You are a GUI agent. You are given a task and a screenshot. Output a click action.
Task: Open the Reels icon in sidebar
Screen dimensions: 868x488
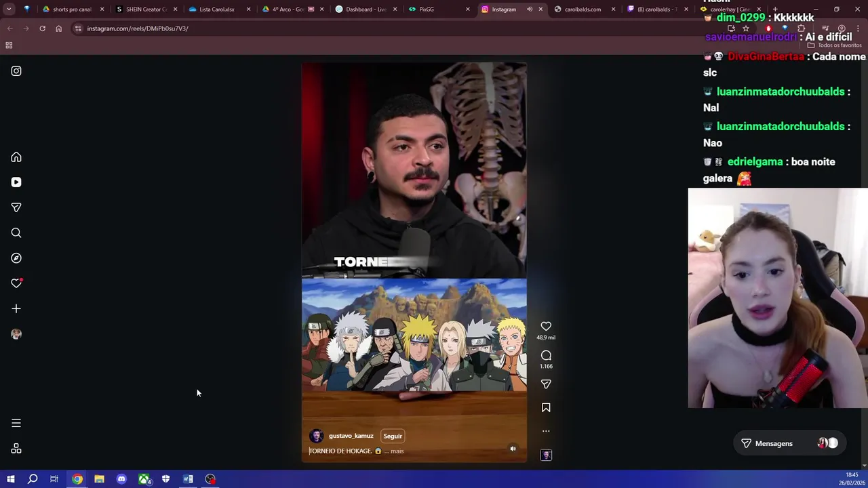pos(16,182)
